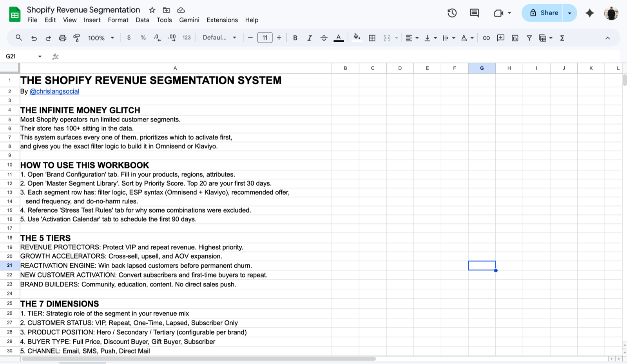This screenshot has width=627, height=364.
Task: Insert a chart
Action: [515, 38]
